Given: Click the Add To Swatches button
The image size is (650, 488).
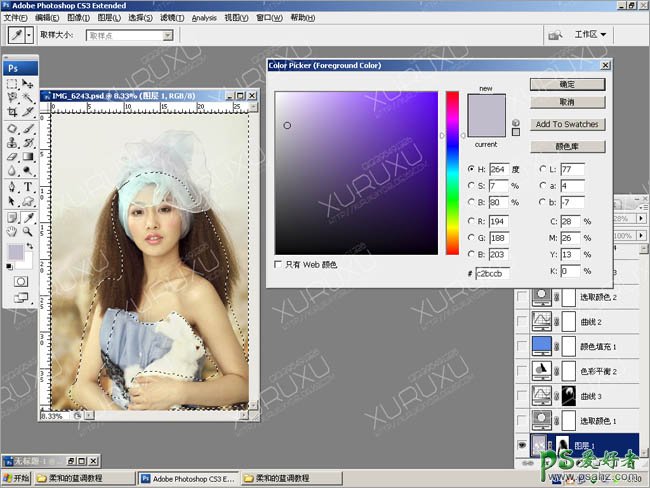Looking at the screenshot, I should 567,125.
